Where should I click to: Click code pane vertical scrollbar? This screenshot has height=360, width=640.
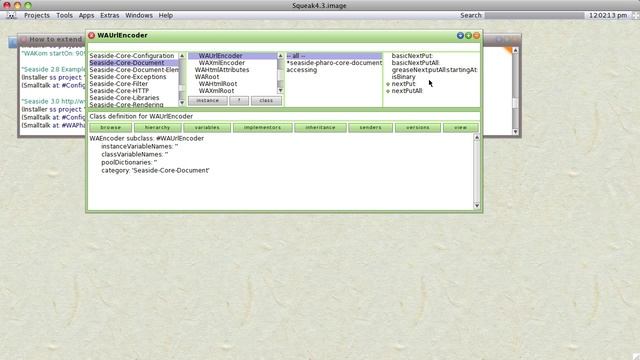click(x=476, y=171)
